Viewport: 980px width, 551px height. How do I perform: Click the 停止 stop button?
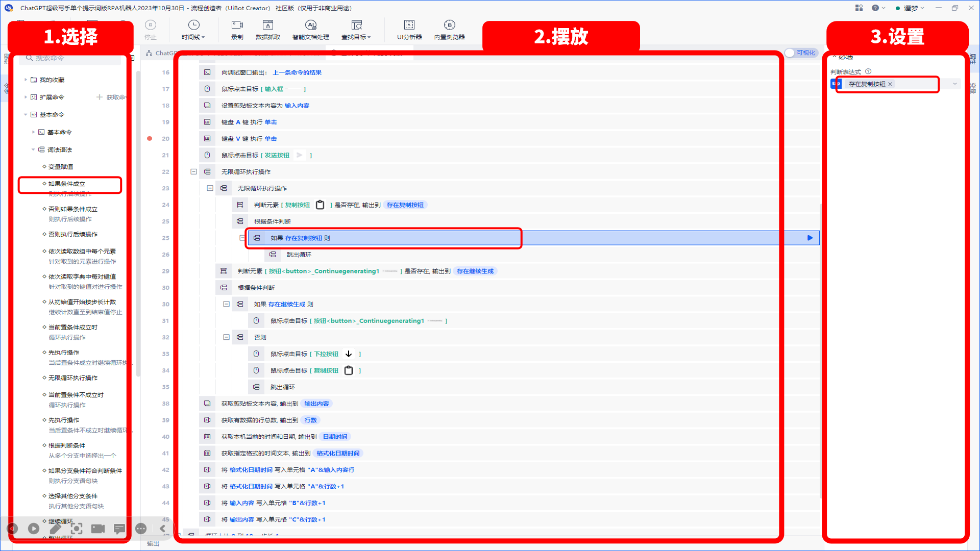(x=151, y=30)
